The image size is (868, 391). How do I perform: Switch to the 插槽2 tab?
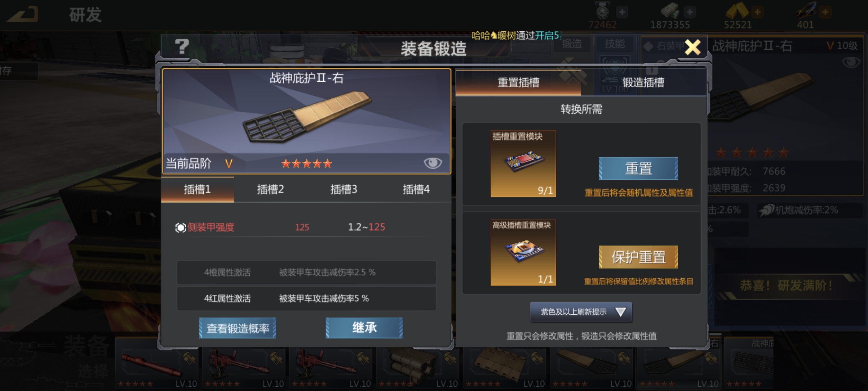(x=270, y=190)
